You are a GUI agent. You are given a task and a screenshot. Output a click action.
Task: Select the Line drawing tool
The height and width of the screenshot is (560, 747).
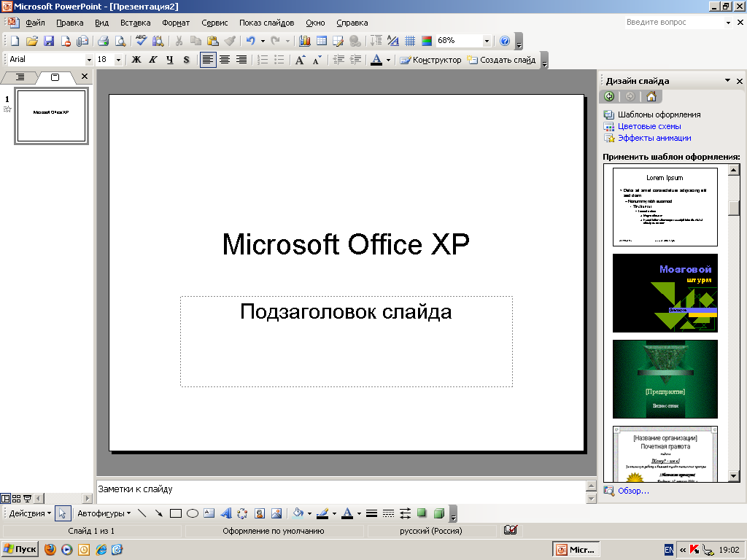pos(142,513)
